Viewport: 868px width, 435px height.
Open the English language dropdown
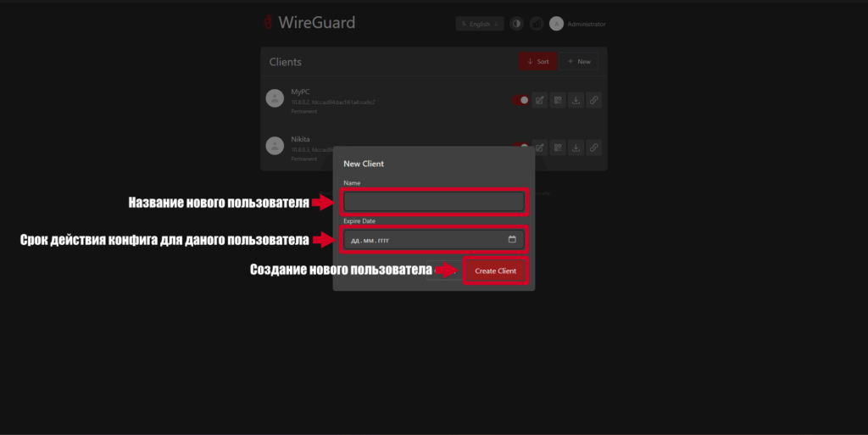[x=479, y=24]
